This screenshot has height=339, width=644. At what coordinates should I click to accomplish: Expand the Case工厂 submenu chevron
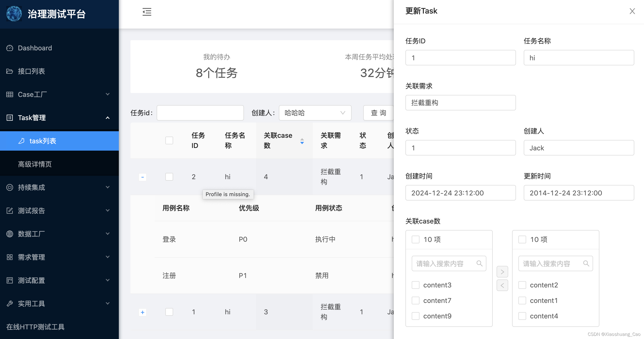click(x=108, y=94)
